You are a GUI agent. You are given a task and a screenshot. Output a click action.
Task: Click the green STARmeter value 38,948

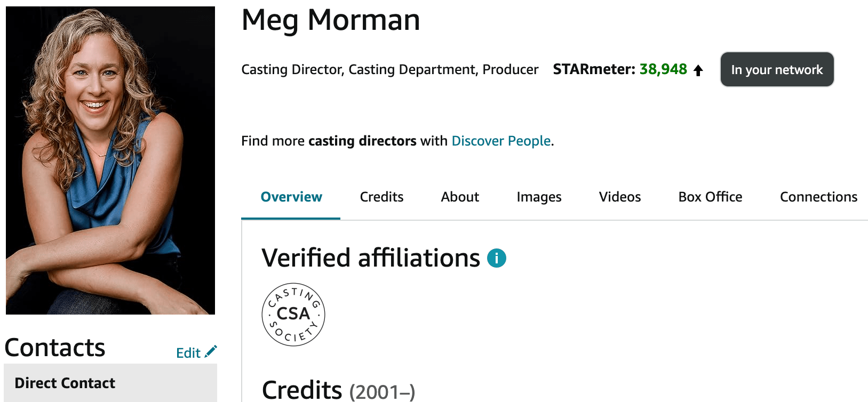point(664,69)
